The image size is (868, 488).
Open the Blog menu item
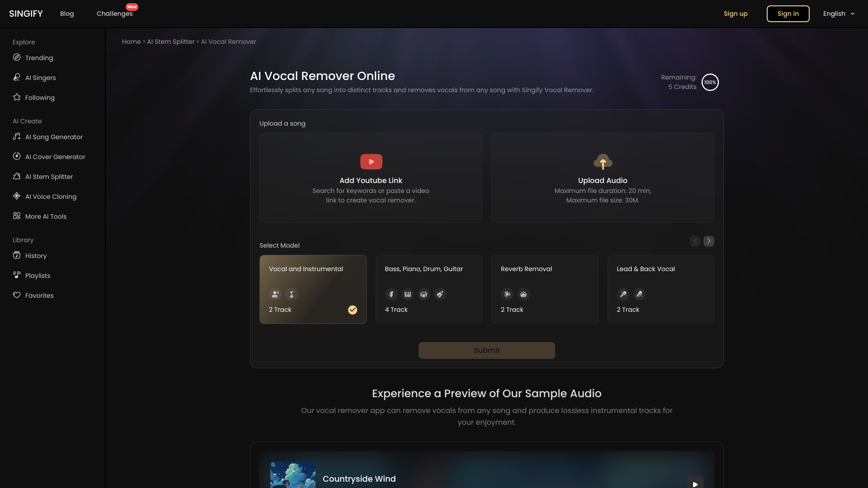67,14
